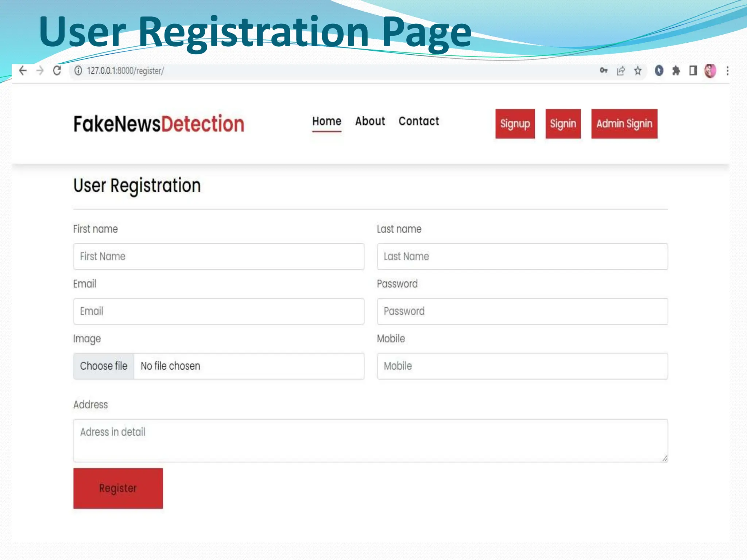This screenshot has height=560, width=747.
Task: Toggle the browser side panel icon
Action: tap(693, 70)
